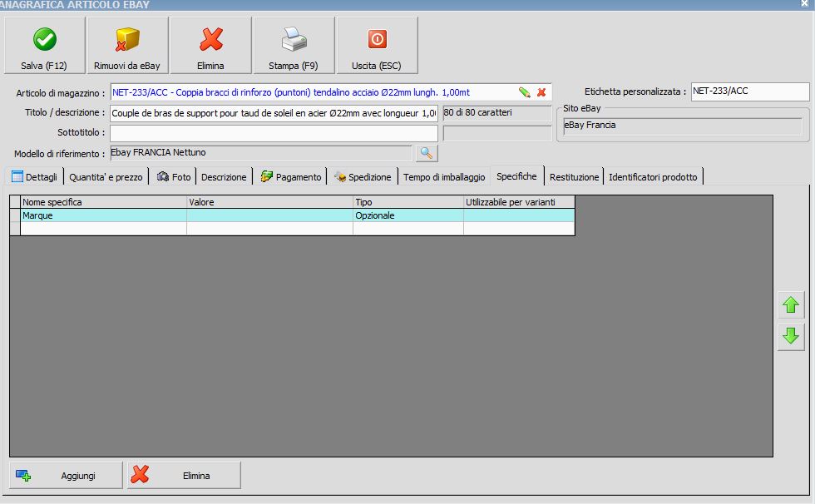Focus the Sottotitolo input field
Viewport: 815px width, 504px height.
click(x=274, y=133)
